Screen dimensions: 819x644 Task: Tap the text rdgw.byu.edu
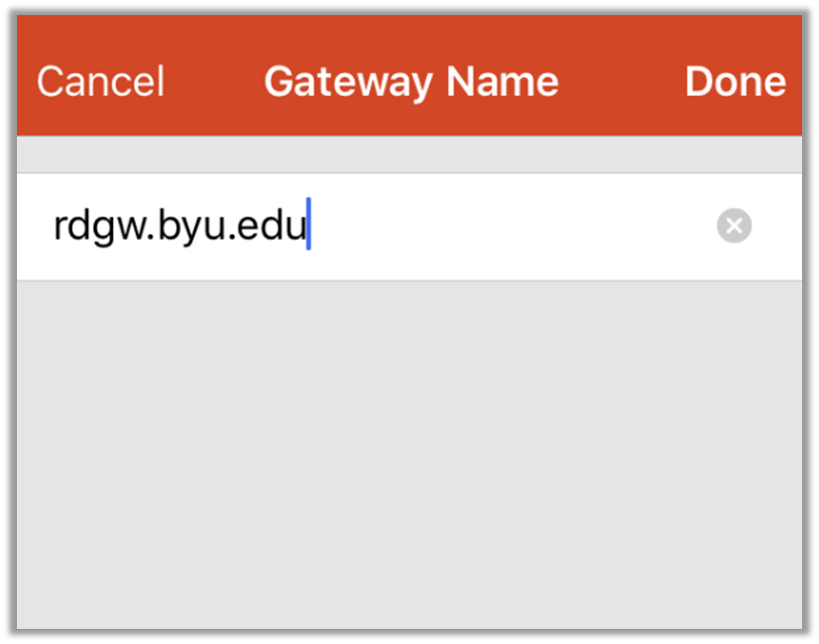click(177, 224)
